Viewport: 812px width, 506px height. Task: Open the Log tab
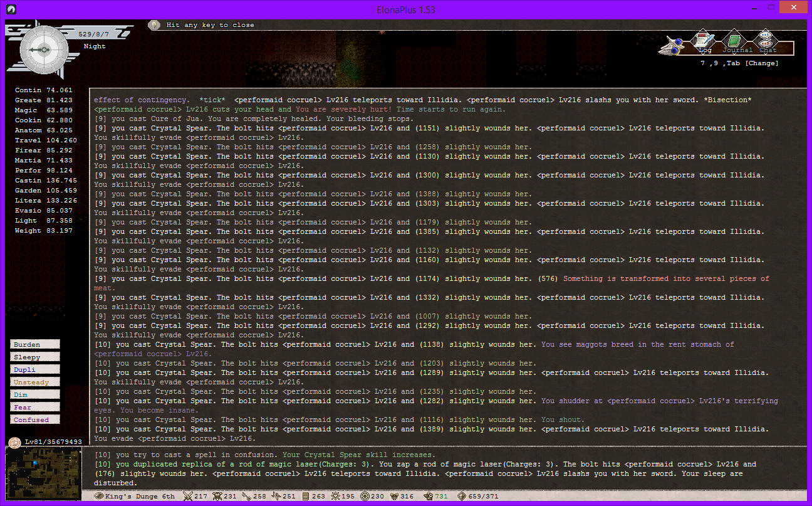tap(704, 42)
